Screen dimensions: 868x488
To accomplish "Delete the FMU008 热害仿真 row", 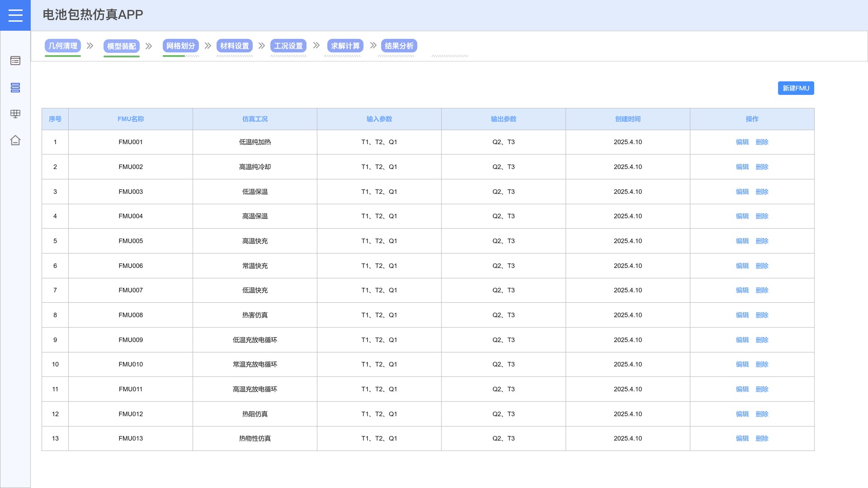I will 762,315.
